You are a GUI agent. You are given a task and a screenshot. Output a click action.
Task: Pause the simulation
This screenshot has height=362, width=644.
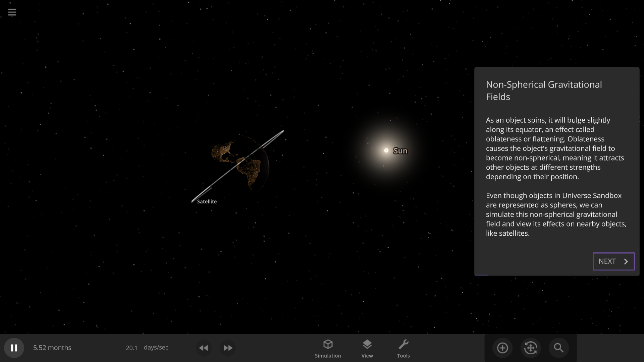point(14,348)
